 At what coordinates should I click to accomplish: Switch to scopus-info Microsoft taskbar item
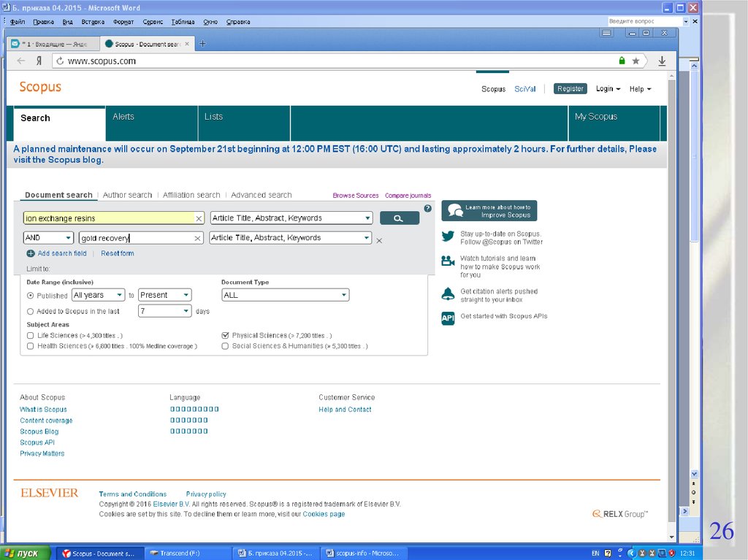(x=362, y=553)
